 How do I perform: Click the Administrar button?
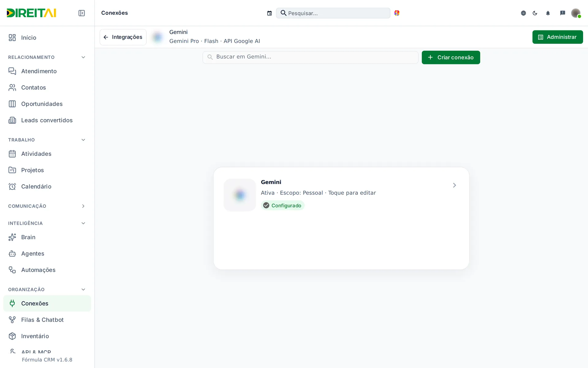558,37
